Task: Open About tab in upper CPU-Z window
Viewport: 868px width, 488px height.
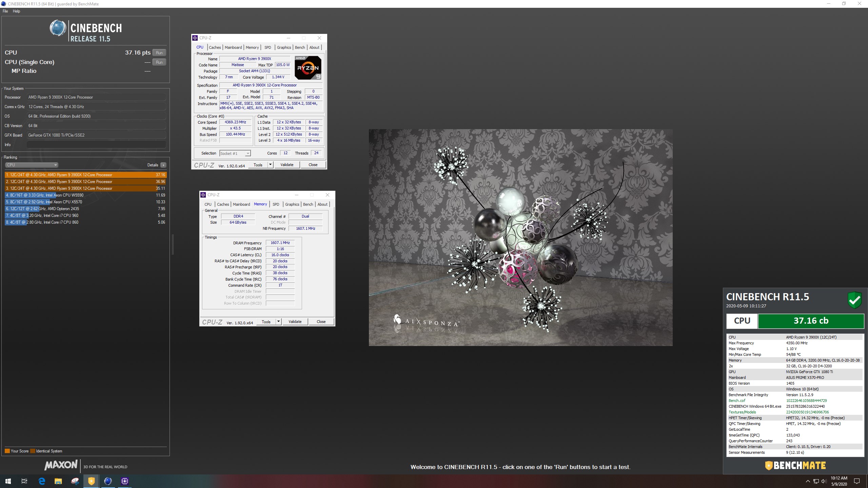Action: (x=314, y=47)
